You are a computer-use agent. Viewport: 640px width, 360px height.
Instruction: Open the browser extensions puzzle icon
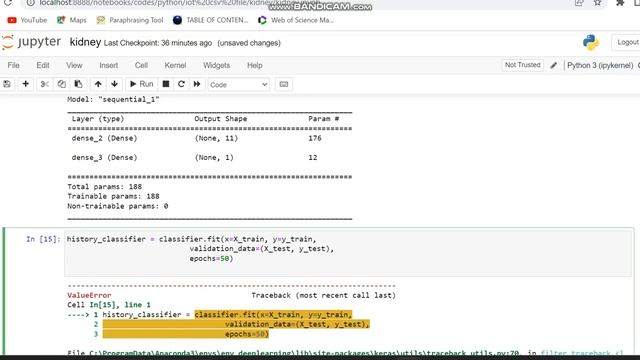pyautogui.click(x=620, y=3)
